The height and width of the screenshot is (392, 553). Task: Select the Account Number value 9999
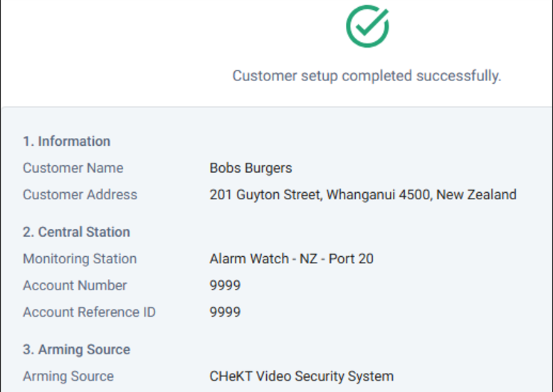(x=225, y=285)
